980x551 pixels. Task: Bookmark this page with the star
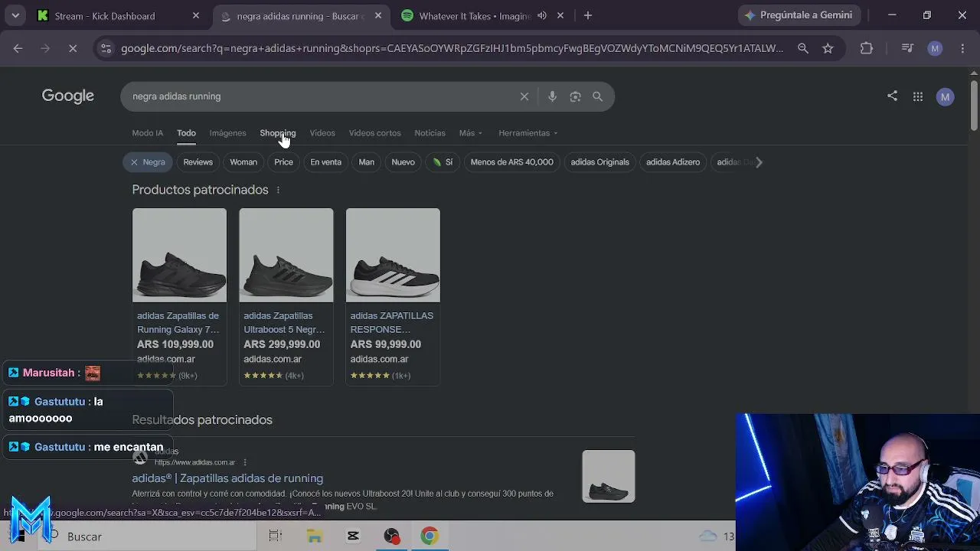[x=828, y=48]
